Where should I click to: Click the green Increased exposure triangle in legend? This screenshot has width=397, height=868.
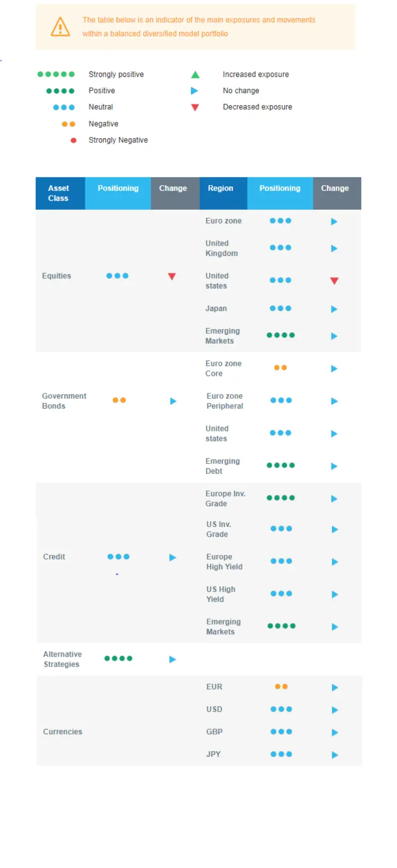tap(196, 74)
